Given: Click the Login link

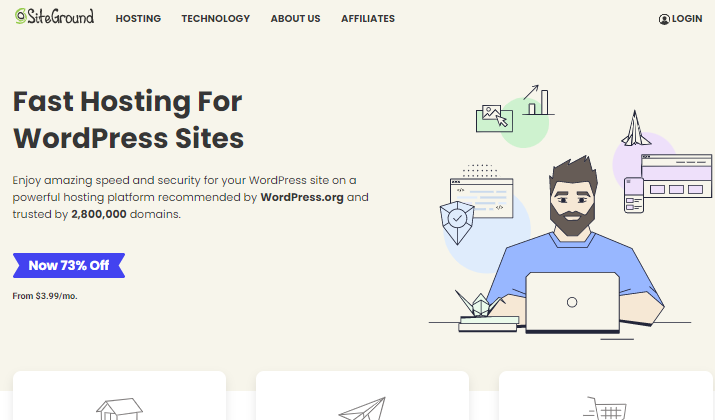Looking at the screenshot, I should tap(687, 19).
